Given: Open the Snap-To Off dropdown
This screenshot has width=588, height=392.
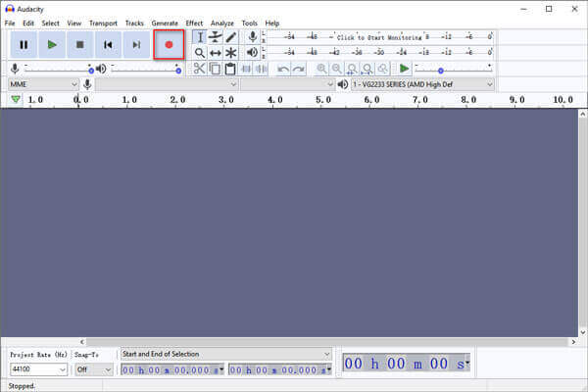Looking at the screenshot, I should (93, 369).
